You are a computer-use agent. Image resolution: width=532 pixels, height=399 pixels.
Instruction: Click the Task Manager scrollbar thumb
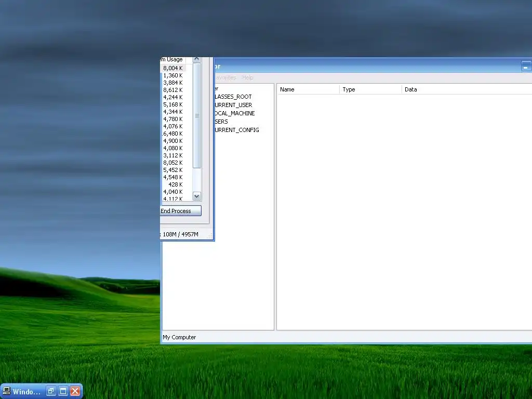point(197,116)
